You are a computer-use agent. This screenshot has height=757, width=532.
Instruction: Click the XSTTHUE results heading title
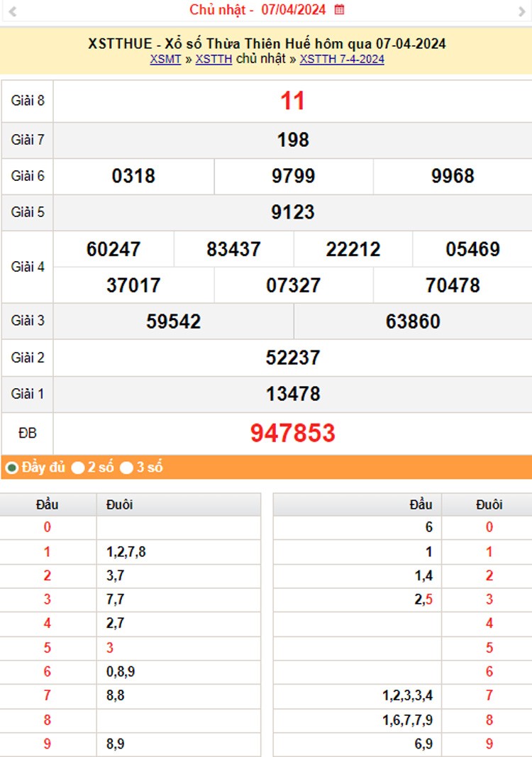pyautogui.click(x=267, y=43)
